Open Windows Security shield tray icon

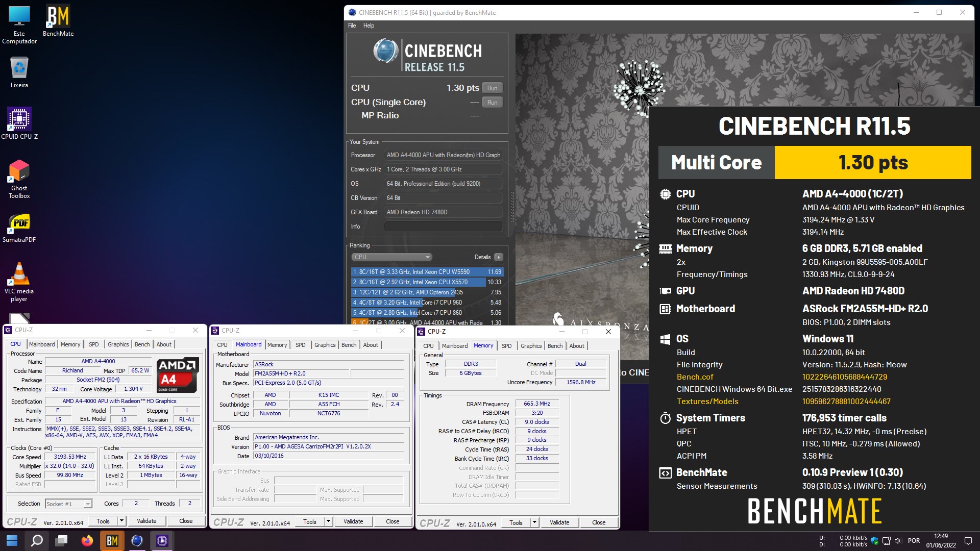point(874,541)
